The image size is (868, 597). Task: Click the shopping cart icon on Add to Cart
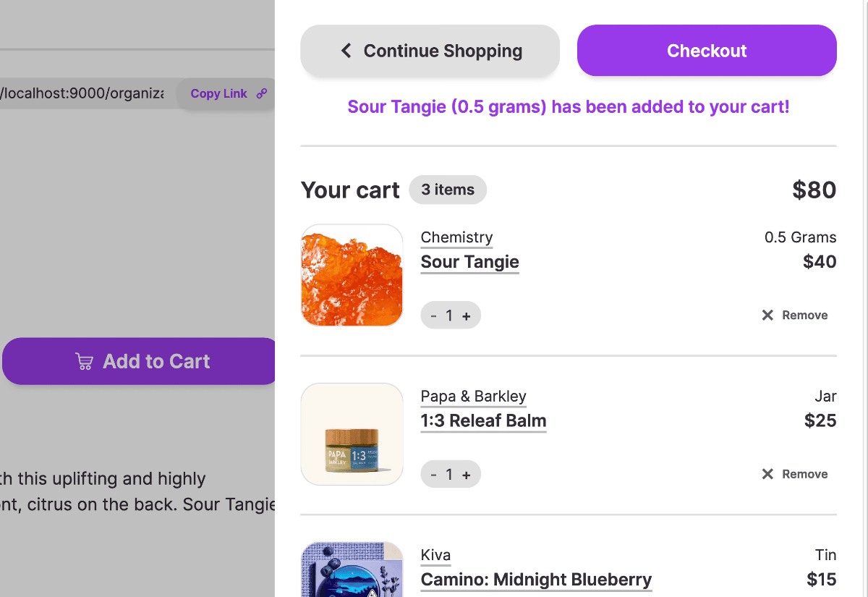[x=85, y=361]
